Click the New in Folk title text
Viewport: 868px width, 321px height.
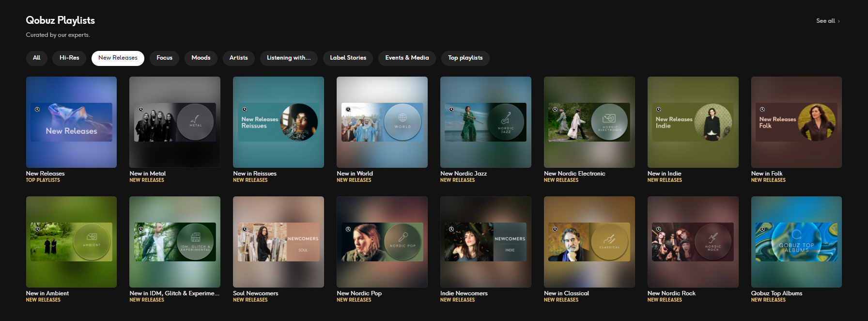coord(767,174)
